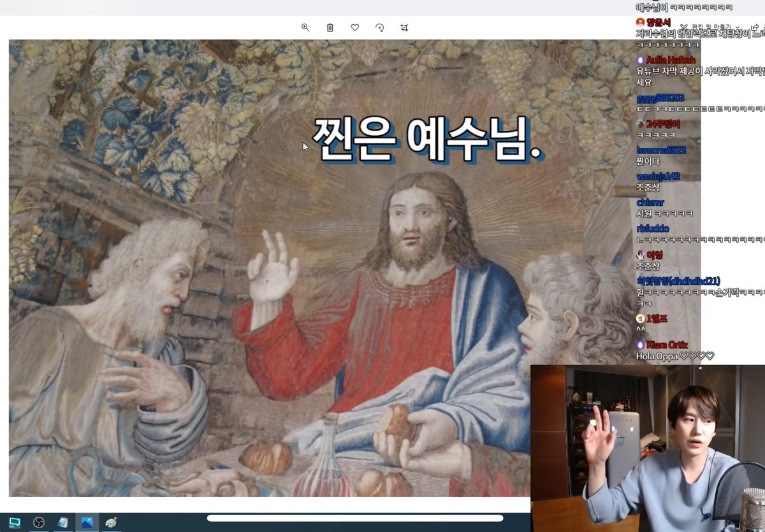Click the white horizontal bar at bottom
This screenshot has width=765, height=532.
(355, 518)
